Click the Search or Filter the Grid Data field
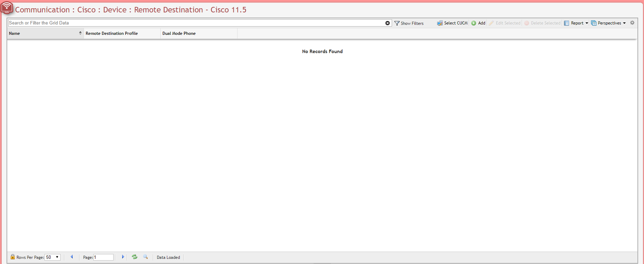The image size is (644, 264). tap(196, 23)
